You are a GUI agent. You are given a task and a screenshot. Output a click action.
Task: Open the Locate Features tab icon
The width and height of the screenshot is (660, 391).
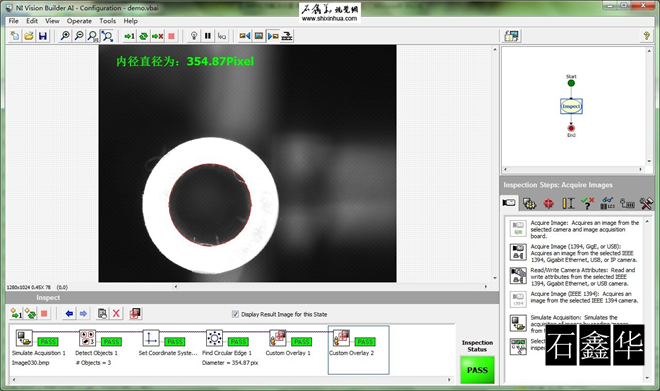548,203
